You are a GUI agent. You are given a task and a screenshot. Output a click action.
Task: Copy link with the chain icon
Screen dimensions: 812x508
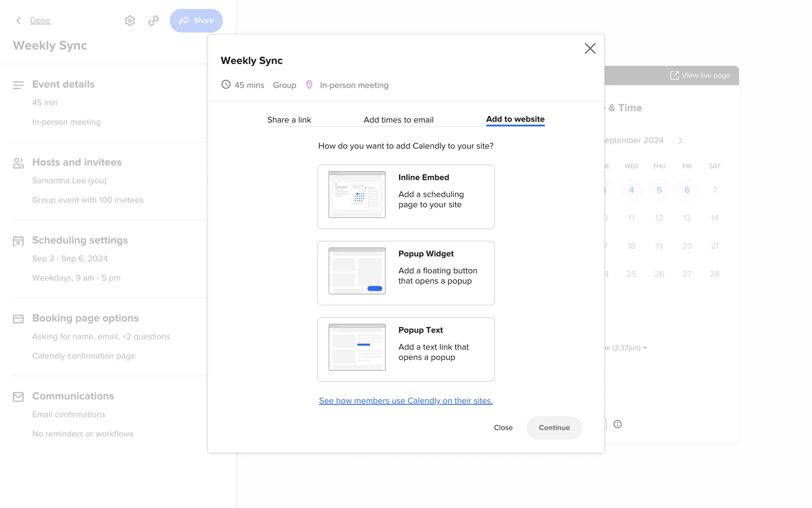[154, 20]
